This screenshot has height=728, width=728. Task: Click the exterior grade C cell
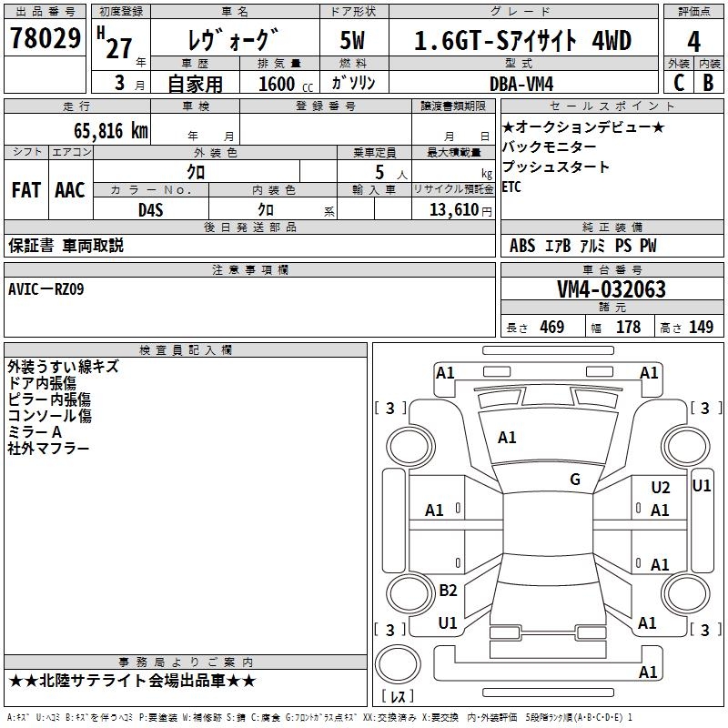click(x=678, y=82)
